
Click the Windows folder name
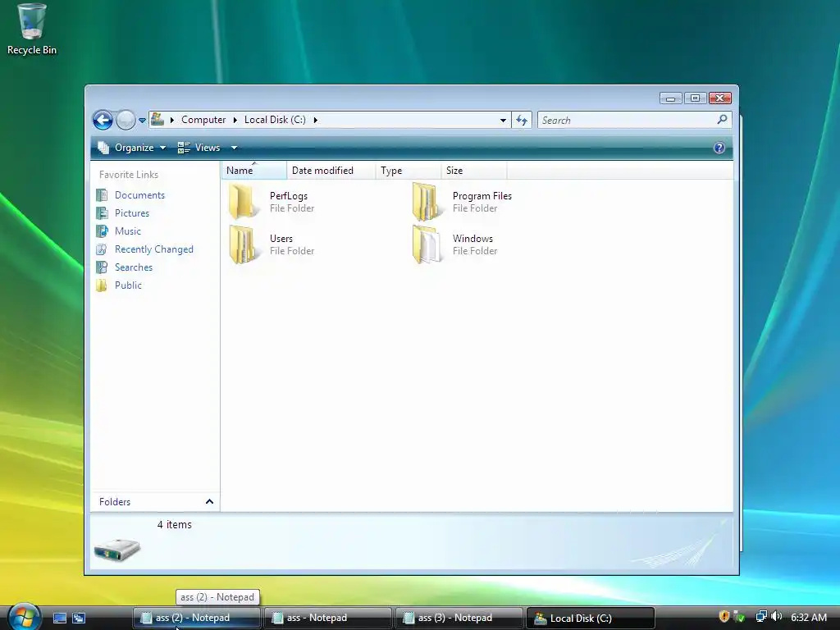tap(472, 239)
